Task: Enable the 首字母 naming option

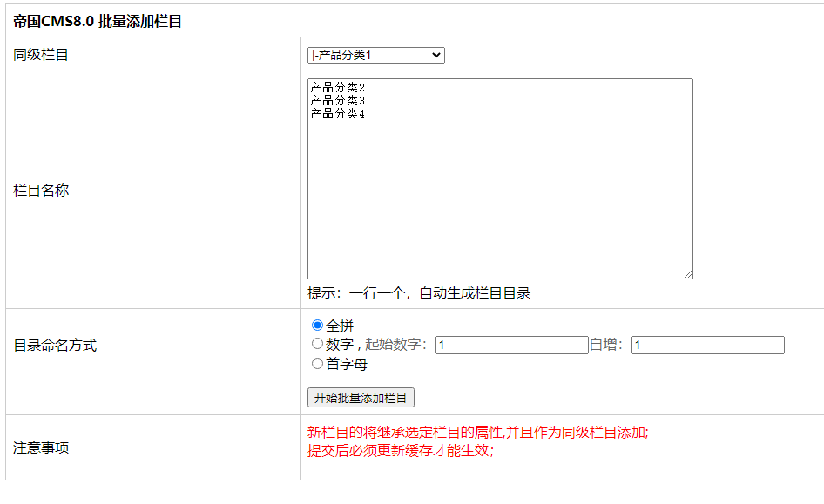Action: 317,364
